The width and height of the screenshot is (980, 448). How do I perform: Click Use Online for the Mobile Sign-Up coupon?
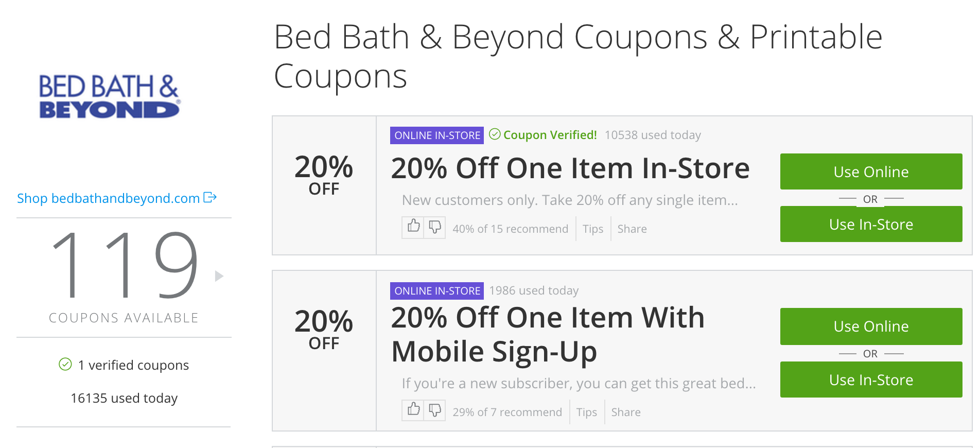click(x=870, y=326)
